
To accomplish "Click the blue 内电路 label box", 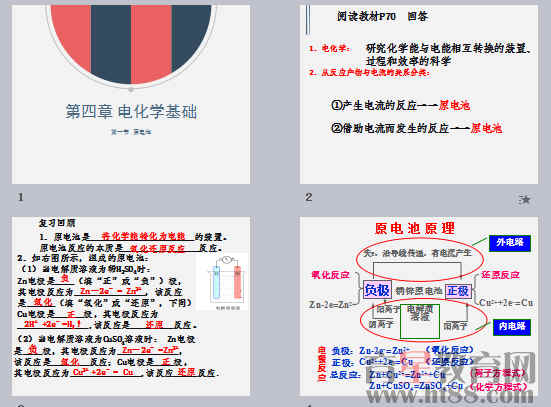I will [x=512, y=327].
